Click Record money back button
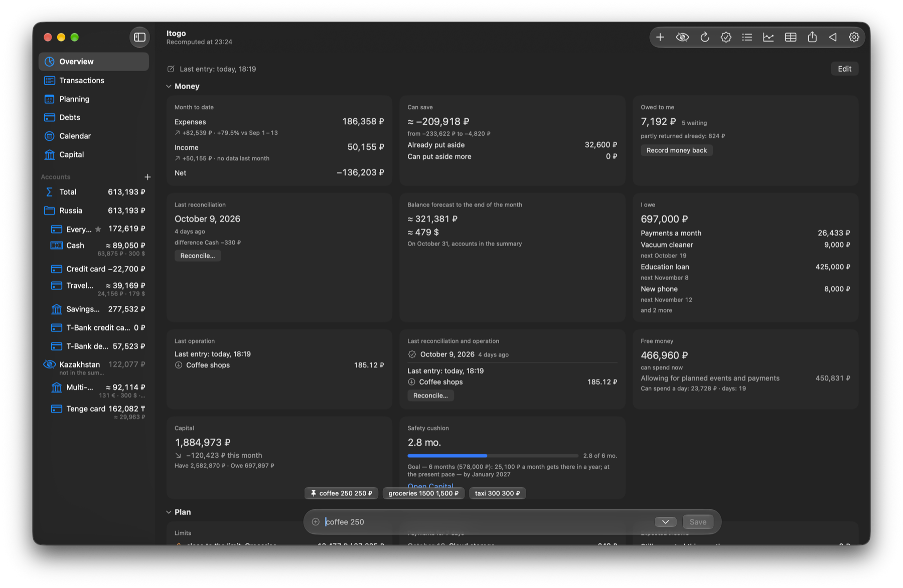 (x=676, y=150)
